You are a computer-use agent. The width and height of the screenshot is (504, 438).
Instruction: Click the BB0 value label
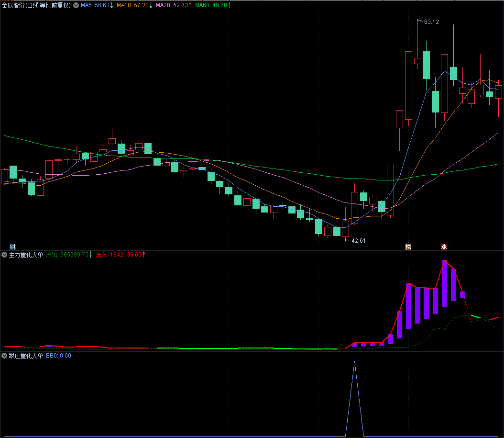coord(58,356)
